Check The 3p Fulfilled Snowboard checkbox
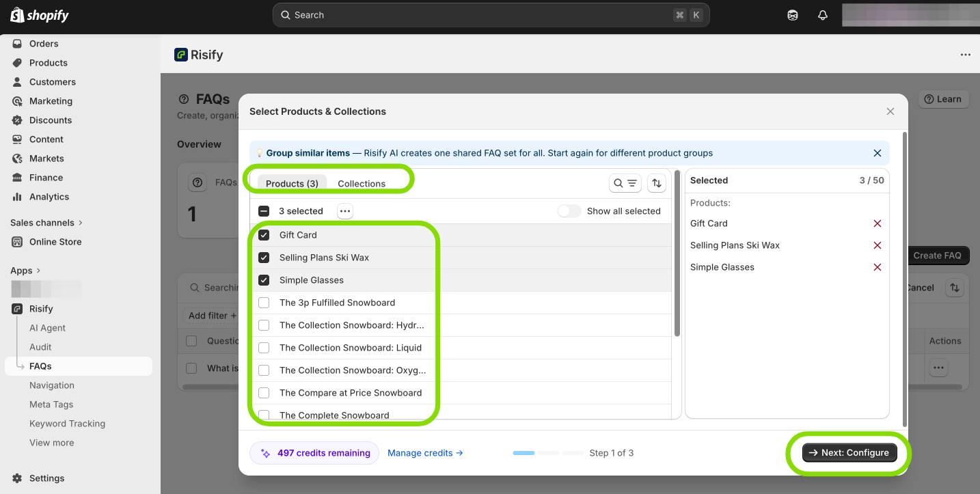980x494 pixels. [x=264, y=303]
